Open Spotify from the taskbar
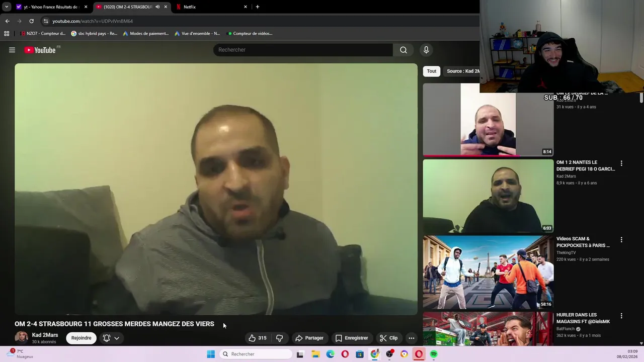 (x=434, y=354)
